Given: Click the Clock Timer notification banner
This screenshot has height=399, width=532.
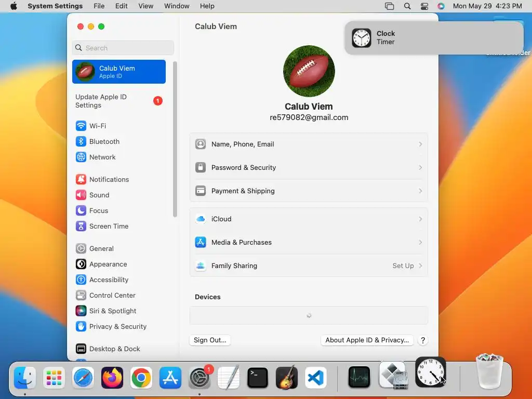Looking at the screenshot, I should (434, 37).
